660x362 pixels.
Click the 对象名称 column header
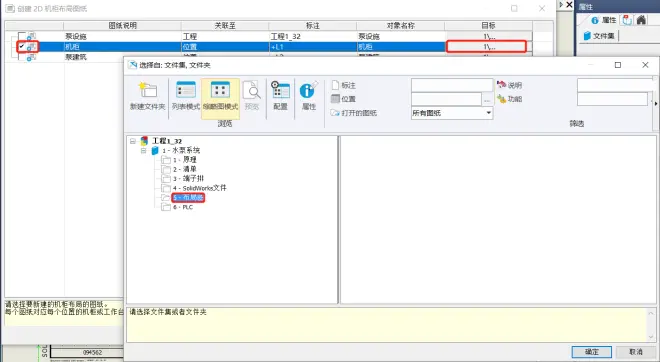[x=400, y=26]
